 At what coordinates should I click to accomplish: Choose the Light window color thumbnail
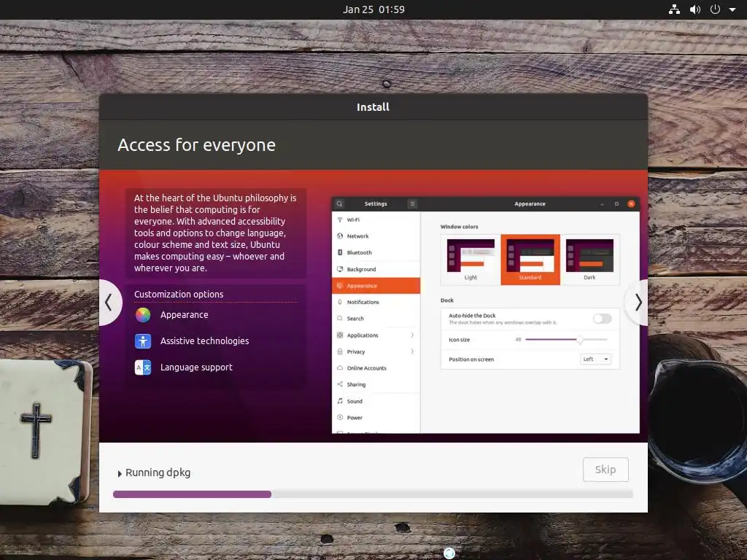[x=471, y=260]
